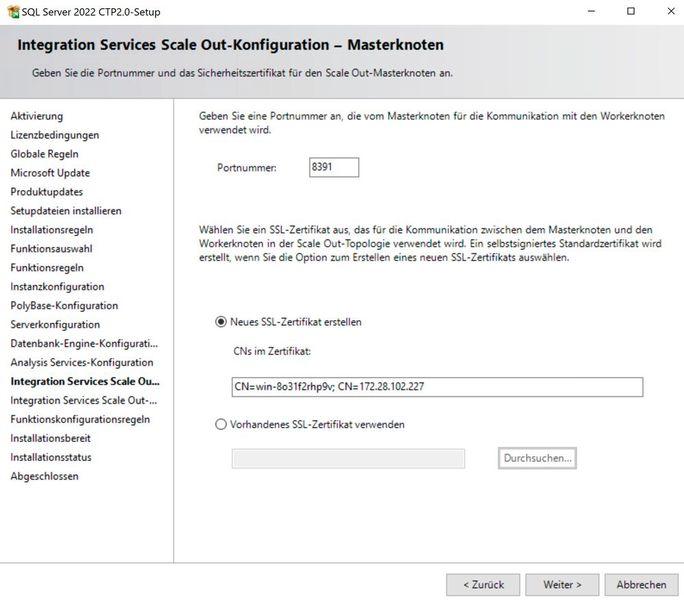Click the Funktionsauswahl step
Image resolution: width=684 pixels, height=600 pixels.
[51, 249]
